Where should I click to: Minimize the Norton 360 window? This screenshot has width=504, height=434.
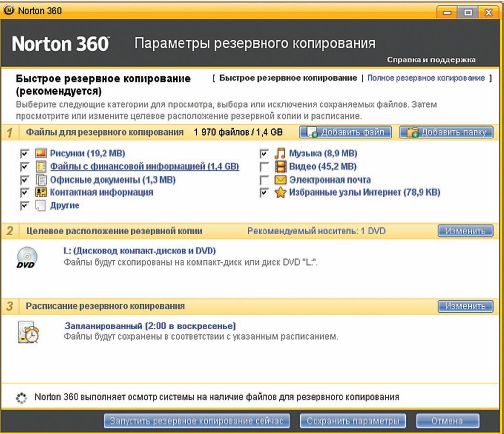448,13
